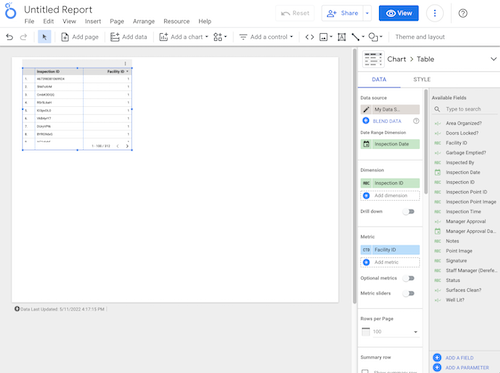Select the Manager Approval field
Screen dimensions: 500x373
tap(466, 221)
